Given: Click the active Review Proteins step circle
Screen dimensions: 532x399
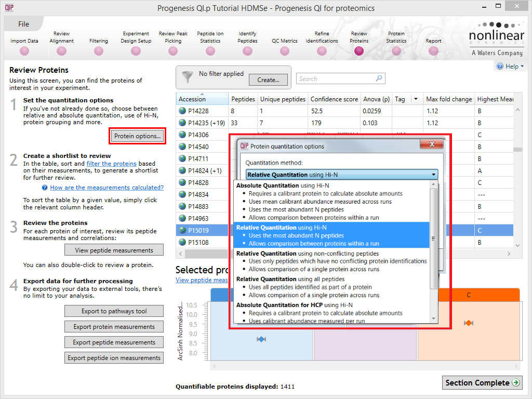Looking at the screenshot, I should 359,51.
